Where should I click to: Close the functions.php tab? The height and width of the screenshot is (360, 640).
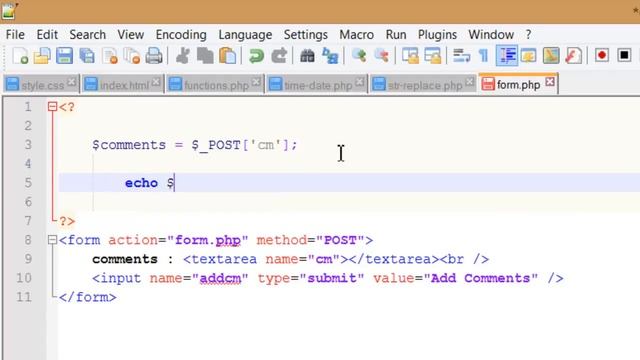(256, 82)
